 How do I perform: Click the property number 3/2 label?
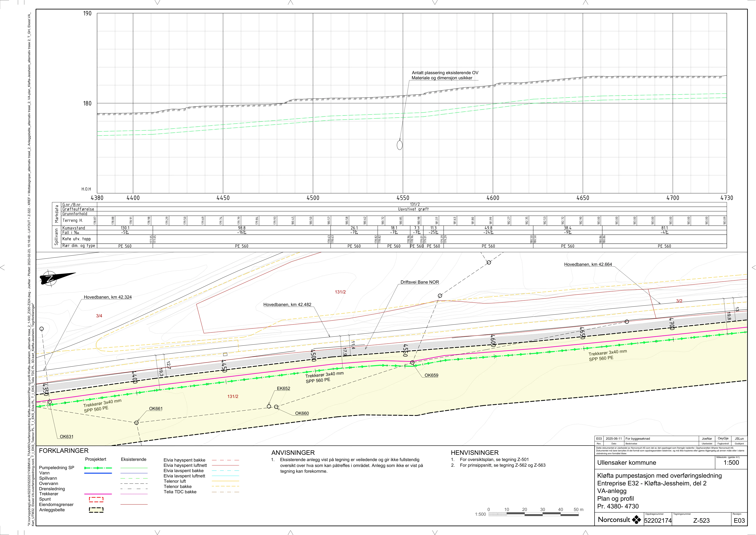pyautogui.click(x=679, y=301)
